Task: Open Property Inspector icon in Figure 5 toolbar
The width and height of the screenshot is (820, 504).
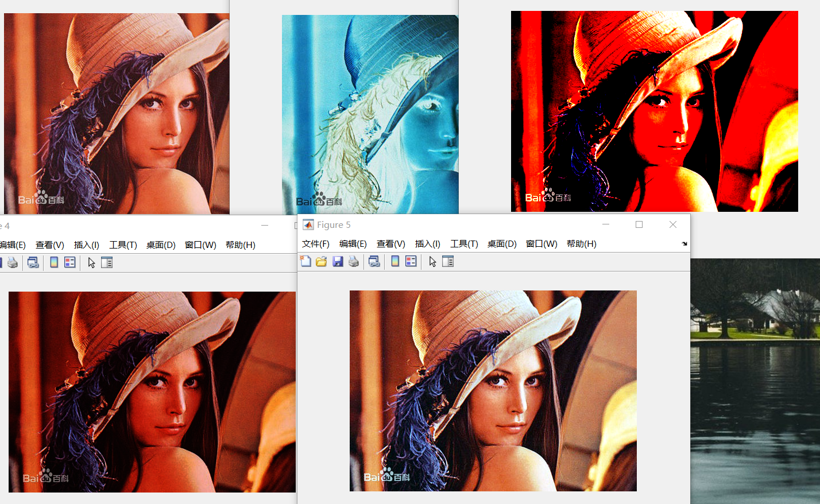Action: [x=448, y=262]
